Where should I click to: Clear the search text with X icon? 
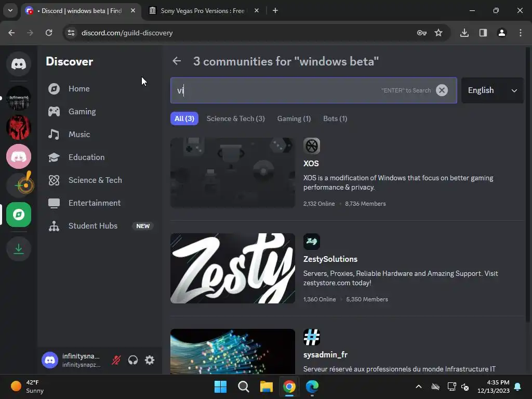pyautogui.click(x=442, y=90)
